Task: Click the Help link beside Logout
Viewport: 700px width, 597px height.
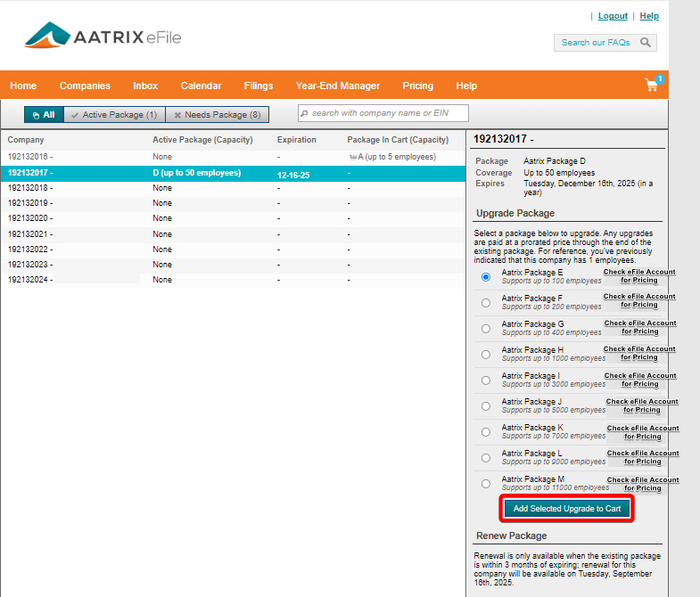Action: tap(649, 16)
